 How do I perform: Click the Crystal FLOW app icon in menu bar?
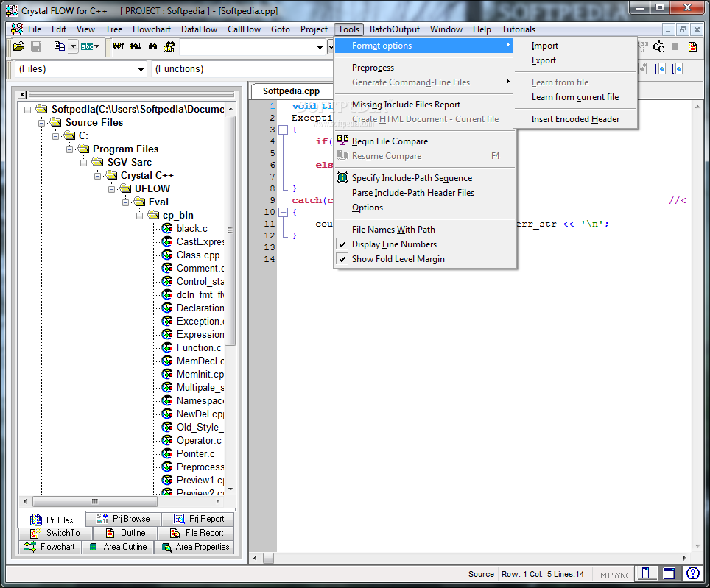point(17,29)
